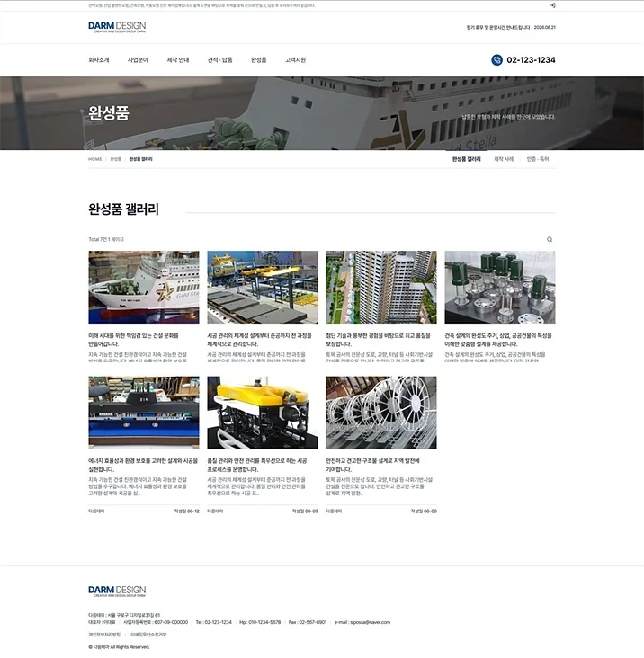Click the 작성일 08-06 date text
This screenshot has height=658, width=644.
[x=424, y=511]
